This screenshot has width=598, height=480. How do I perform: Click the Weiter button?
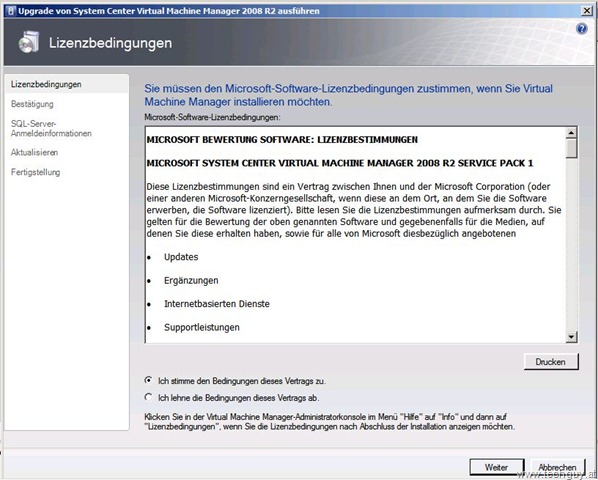pos(497,467)
